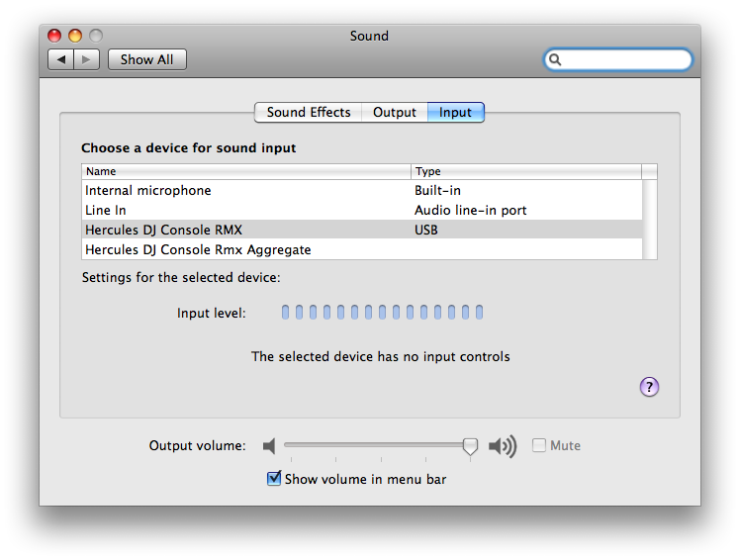Focus the search input field
740x560 pixels.
point(618,60)
